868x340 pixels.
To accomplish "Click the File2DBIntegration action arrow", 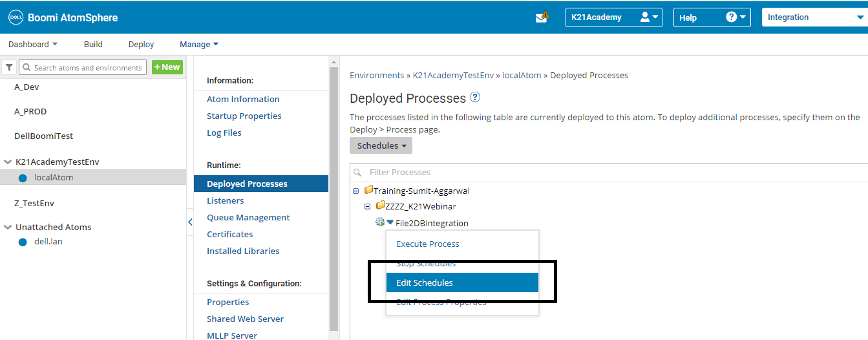I will point(390,222).
